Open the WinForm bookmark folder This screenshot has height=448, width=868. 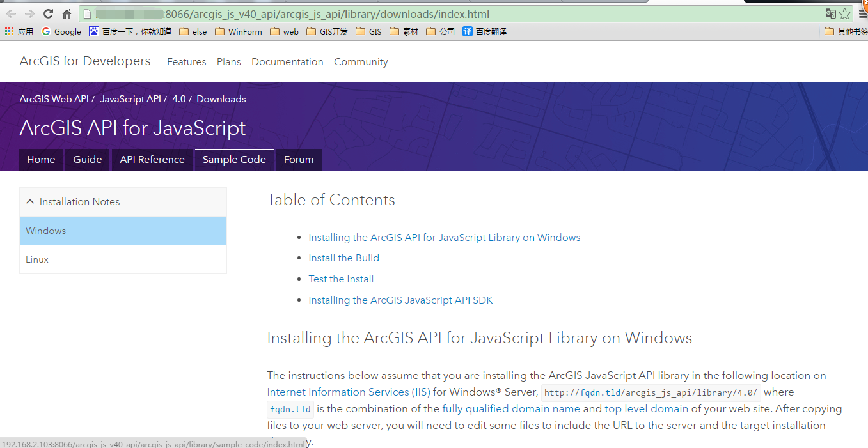tap(239, 31)
